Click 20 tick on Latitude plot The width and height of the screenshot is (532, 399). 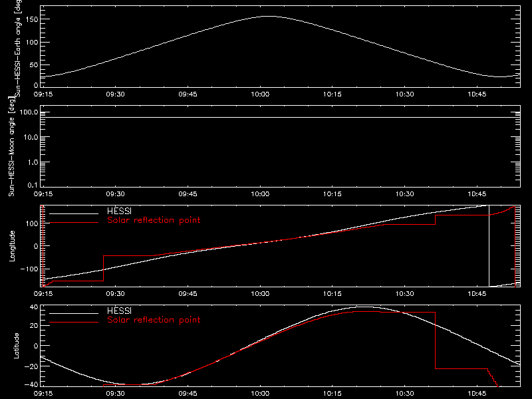pos(34,326)
